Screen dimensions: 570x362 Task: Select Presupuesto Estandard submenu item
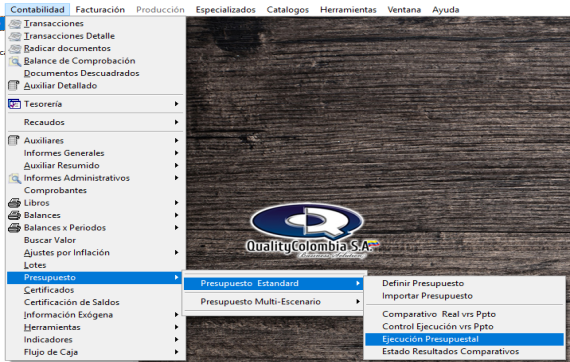274,283
